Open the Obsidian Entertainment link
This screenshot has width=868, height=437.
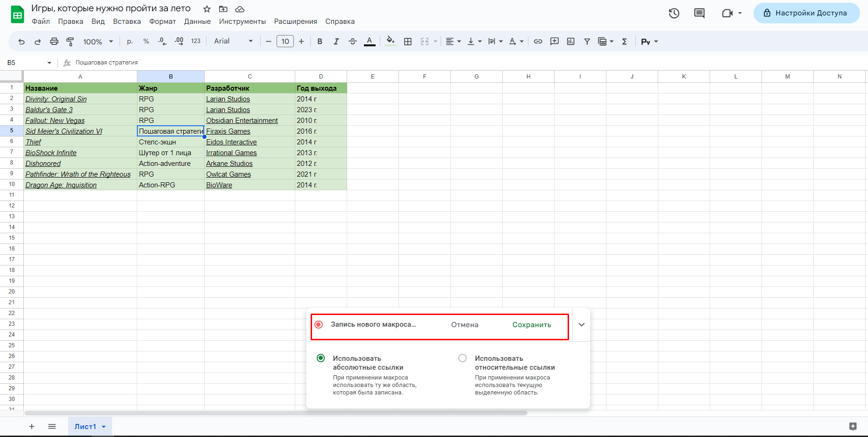242,121
